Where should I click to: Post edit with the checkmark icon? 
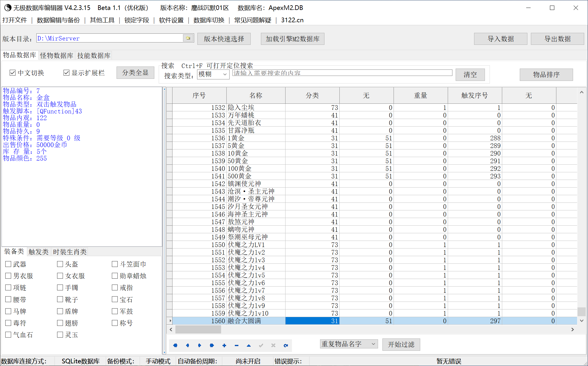pos(261,345)
